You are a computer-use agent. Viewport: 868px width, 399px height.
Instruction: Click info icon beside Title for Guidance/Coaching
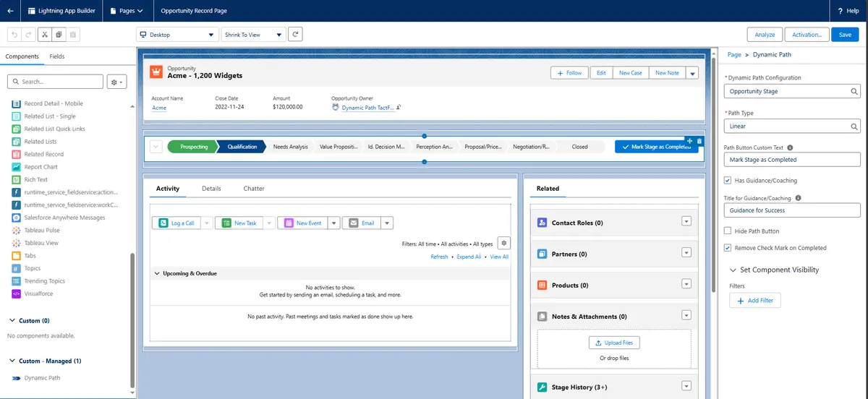(x=798, y=197)
